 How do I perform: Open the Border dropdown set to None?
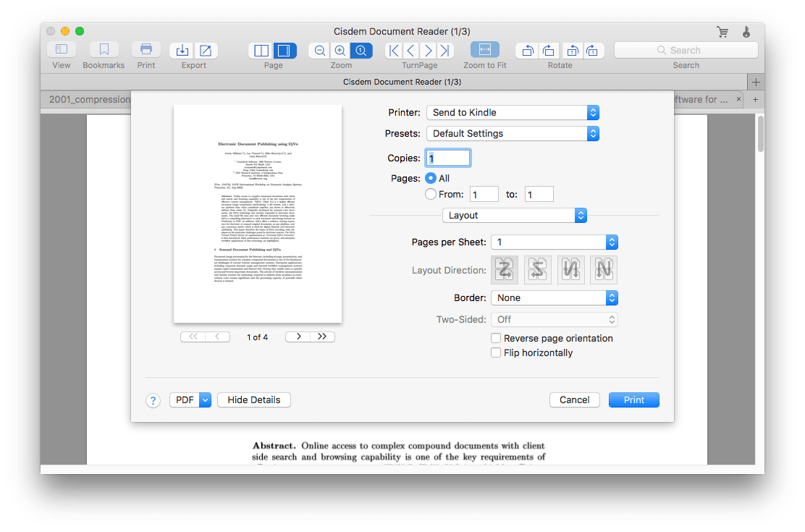pos(555,297)
